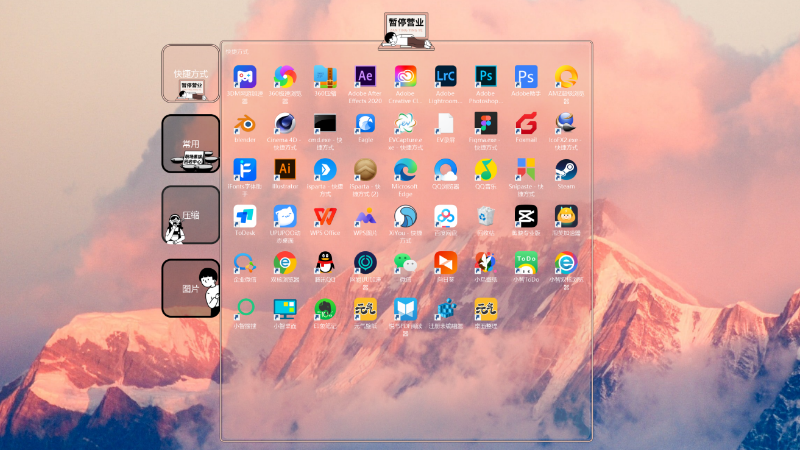
Task: Launch WPS Office shortcut
Action: coord(325,216)
